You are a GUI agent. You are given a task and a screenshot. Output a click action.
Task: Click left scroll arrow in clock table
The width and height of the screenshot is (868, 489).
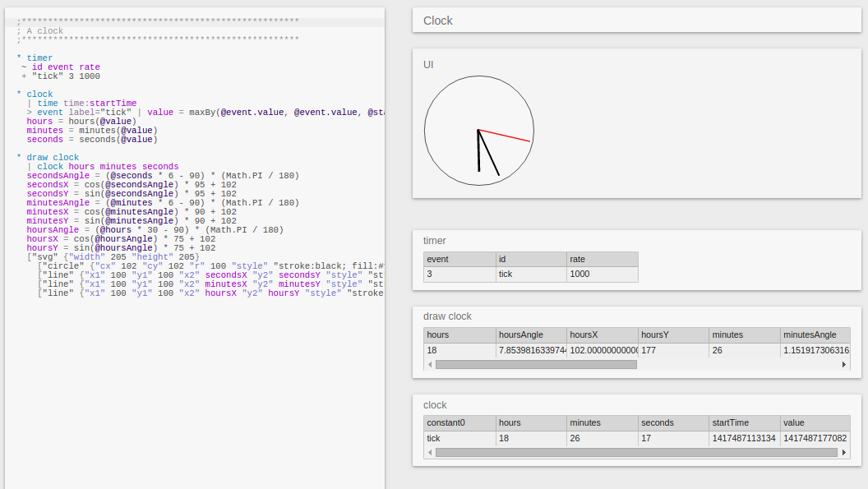(x=430, y=452)
